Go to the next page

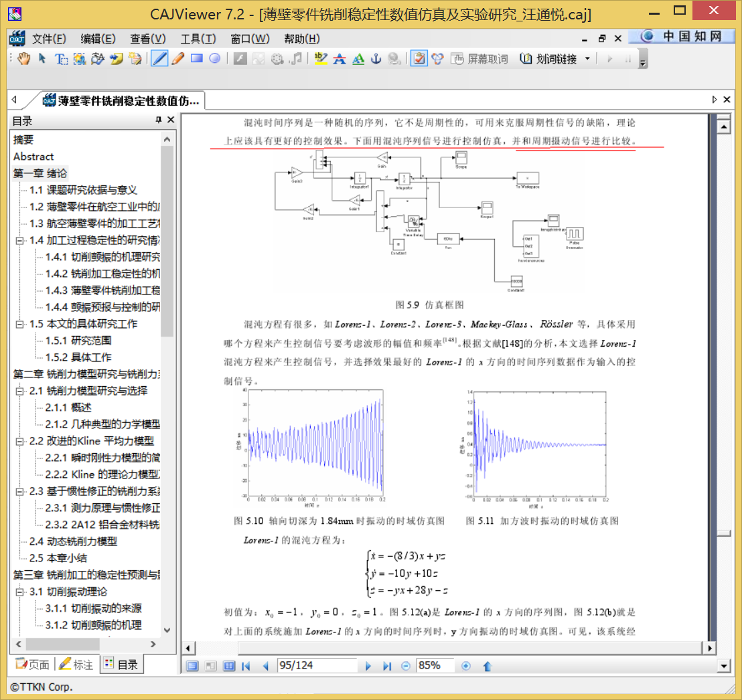pos(368,666)
